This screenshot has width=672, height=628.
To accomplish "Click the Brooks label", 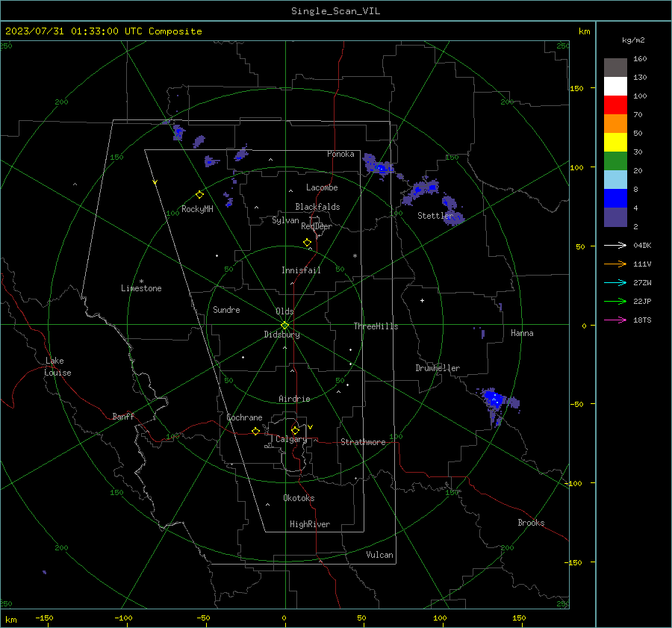I will click(x=531, y=523).
